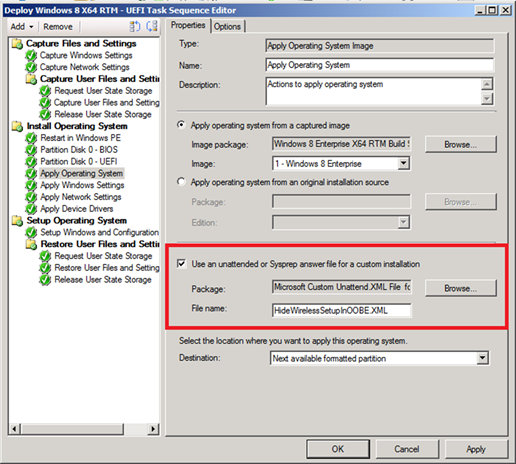Click the Move Down icon in toolbar
The height and width of the screenshot is (464, 516).
152,26
